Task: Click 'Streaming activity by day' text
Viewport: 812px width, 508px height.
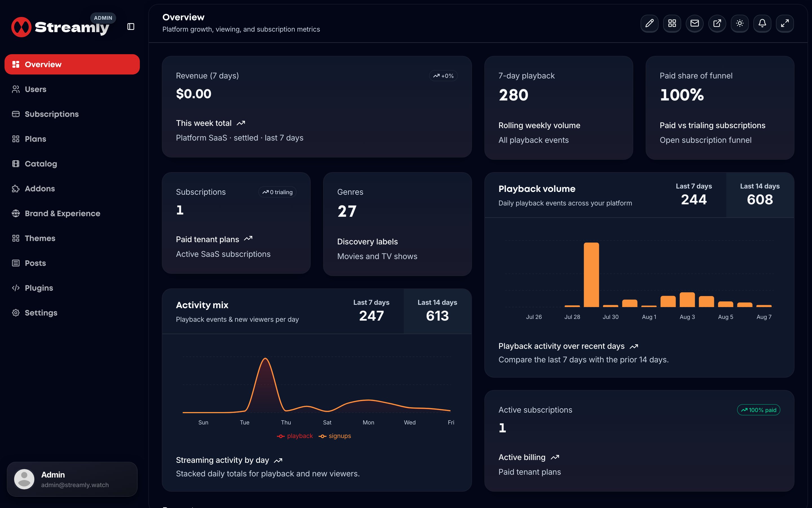Action: [x=222, y=460]
